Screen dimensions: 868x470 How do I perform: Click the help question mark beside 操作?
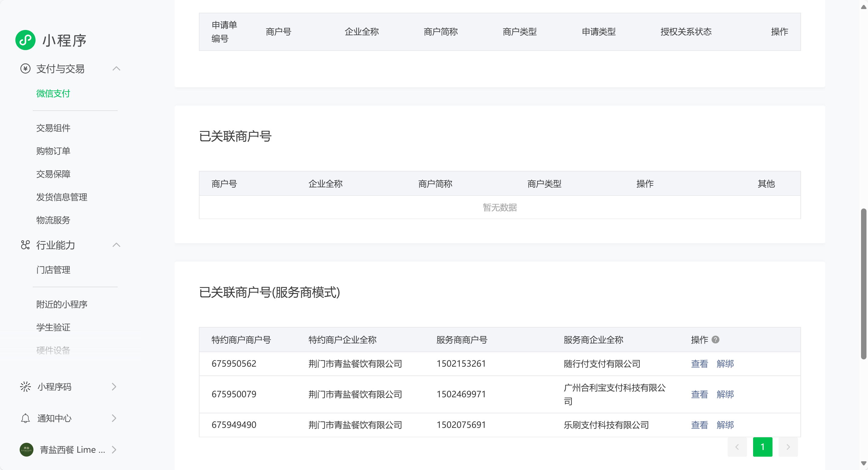(716, 340)
